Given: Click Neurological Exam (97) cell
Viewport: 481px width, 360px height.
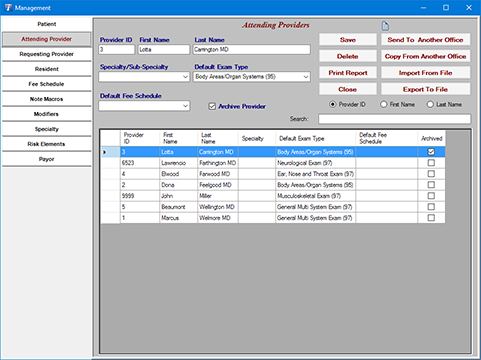Looking at the screenshot, I should click(315, 163).
